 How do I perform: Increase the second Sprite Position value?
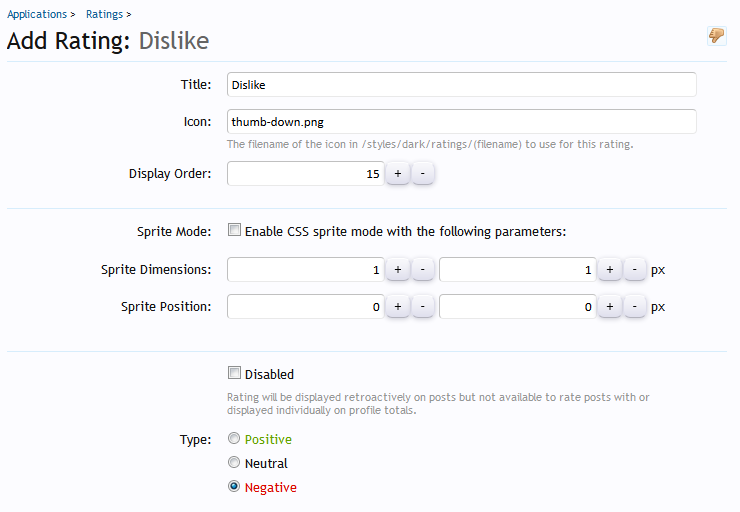[x=609, y=307]
